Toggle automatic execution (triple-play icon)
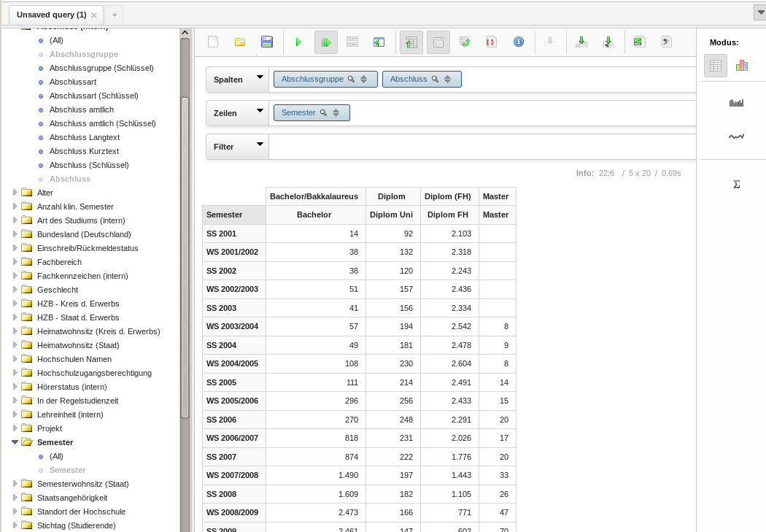 click(326, 42)
